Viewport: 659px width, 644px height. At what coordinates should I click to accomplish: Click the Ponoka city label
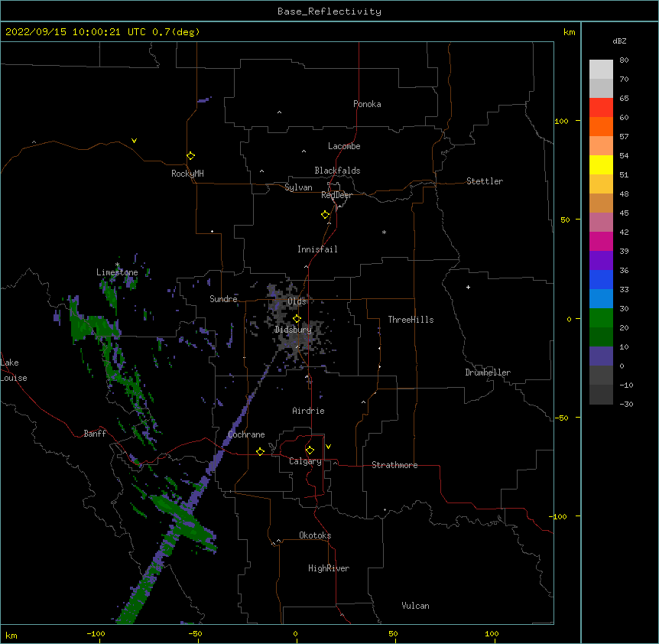[367, 104]
